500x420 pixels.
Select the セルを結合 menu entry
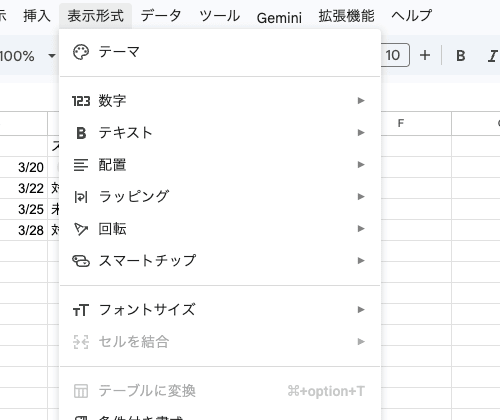point(220,342)
